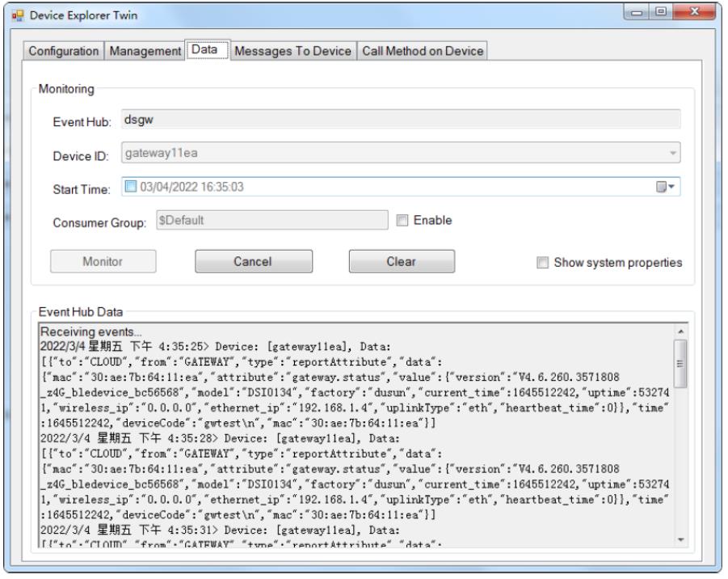Click the Event Hub field containing dsgw
Viewport: 728px width, 579px height.
click(401, 120)
